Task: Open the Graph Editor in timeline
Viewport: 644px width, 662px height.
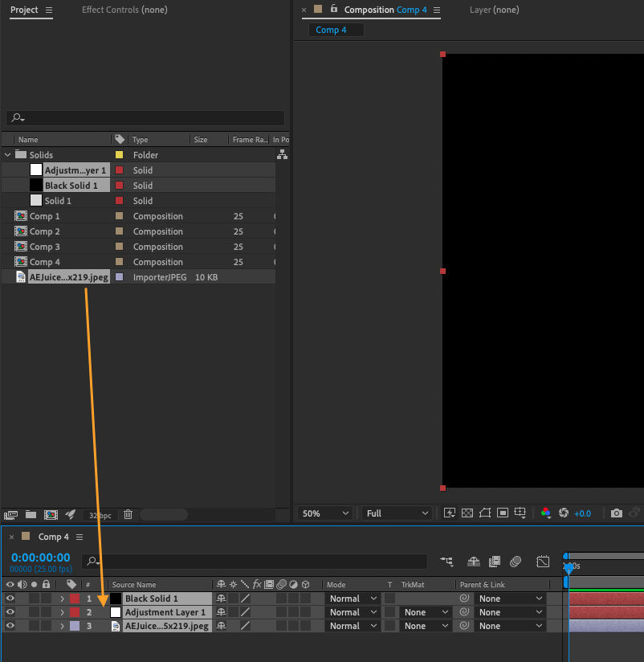Action: (543, 562)
